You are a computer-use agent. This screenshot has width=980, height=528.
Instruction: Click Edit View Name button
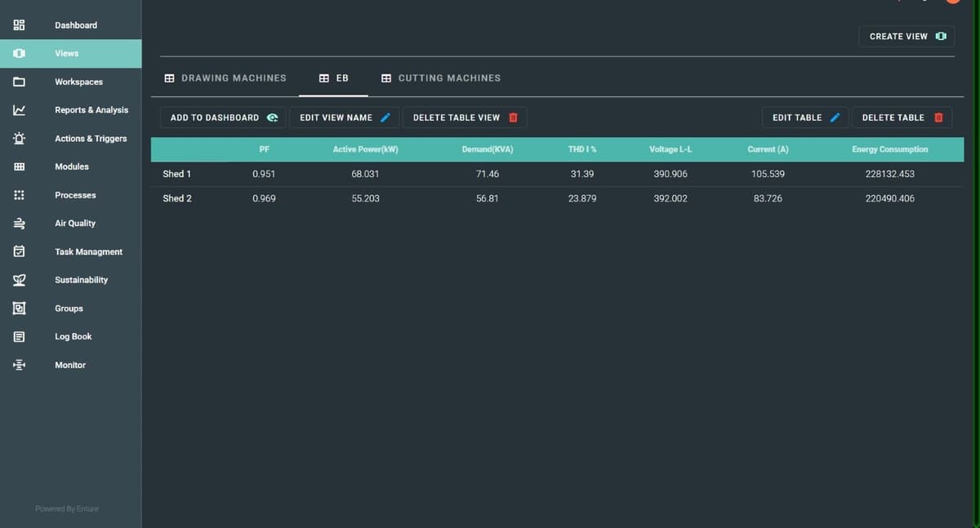344,118
